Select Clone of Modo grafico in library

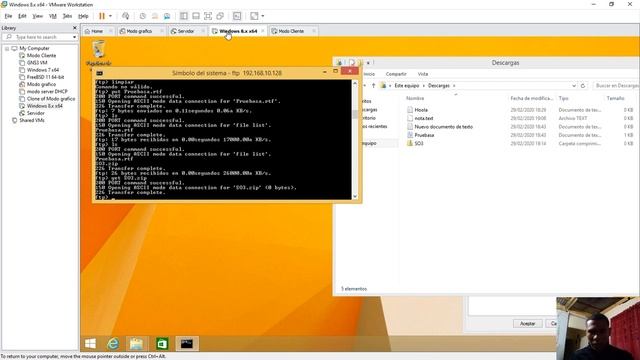pyautogui.click(x=51, y=99)
